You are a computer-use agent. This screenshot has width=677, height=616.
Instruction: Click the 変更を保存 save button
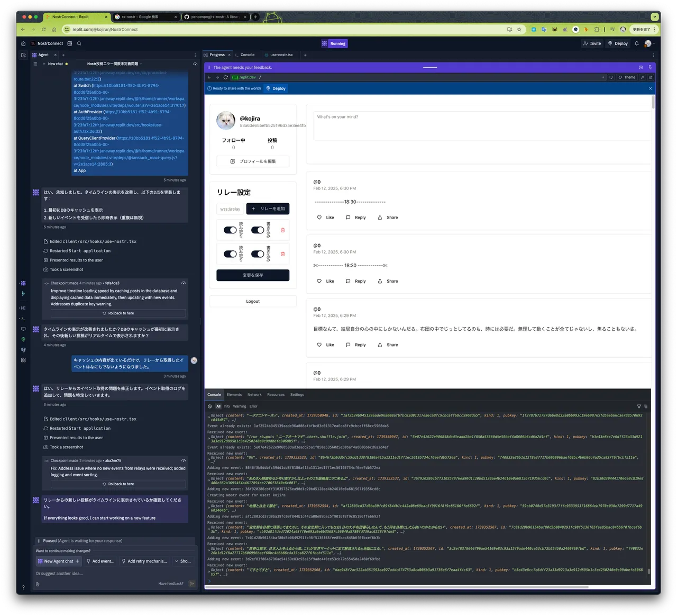coord(253,275)
